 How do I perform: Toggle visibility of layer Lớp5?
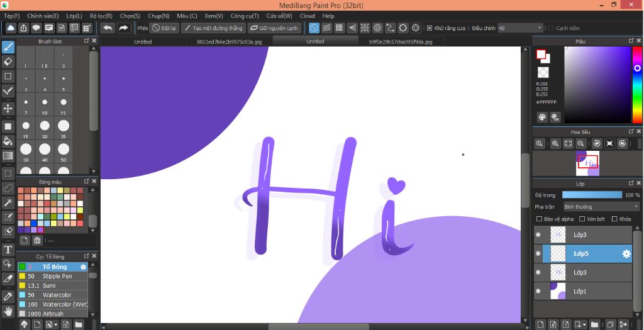pyautogui.click(x=538, y=254)
